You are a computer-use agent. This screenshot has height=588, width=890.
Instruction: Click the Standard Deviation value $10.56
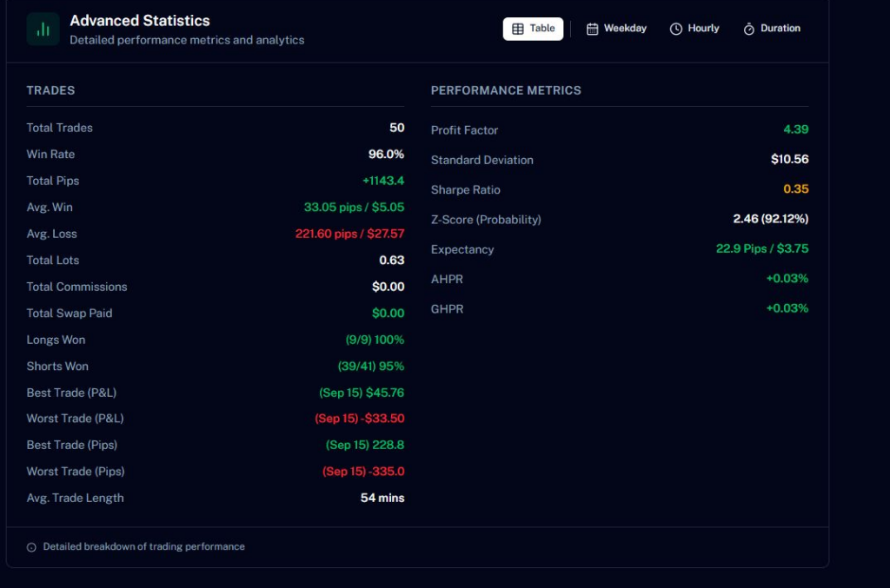pos(789,159)
